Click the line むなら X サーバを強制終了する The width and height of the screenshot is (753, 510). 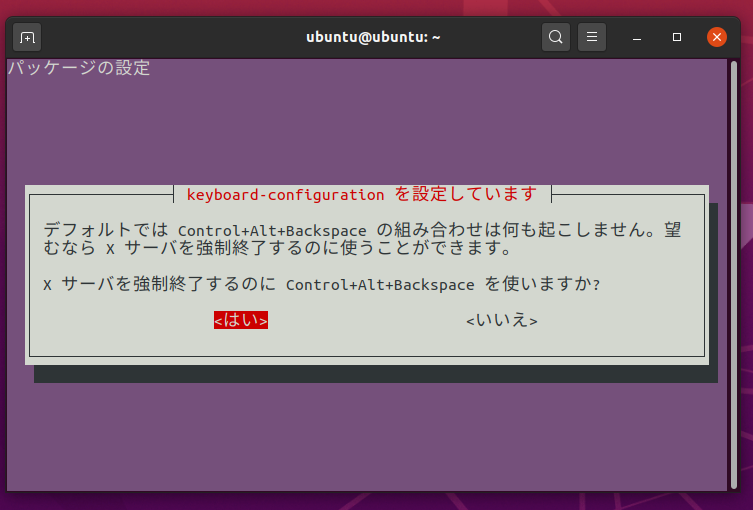click(x=278, y=248)
